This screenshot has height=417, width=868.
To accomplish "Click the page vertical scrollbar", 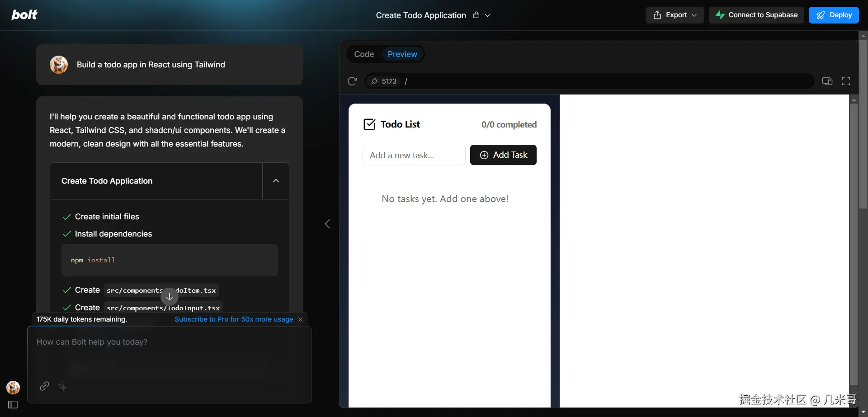I will [x=863, y=124].
